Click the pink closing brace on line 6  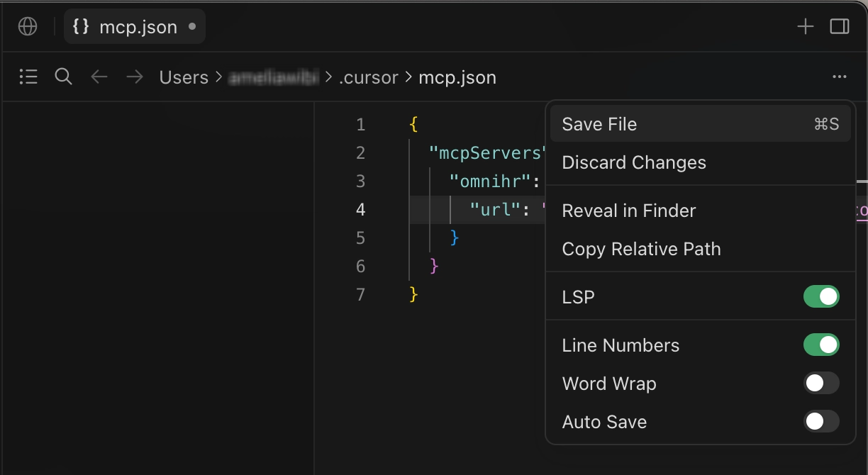pos(435,267)
